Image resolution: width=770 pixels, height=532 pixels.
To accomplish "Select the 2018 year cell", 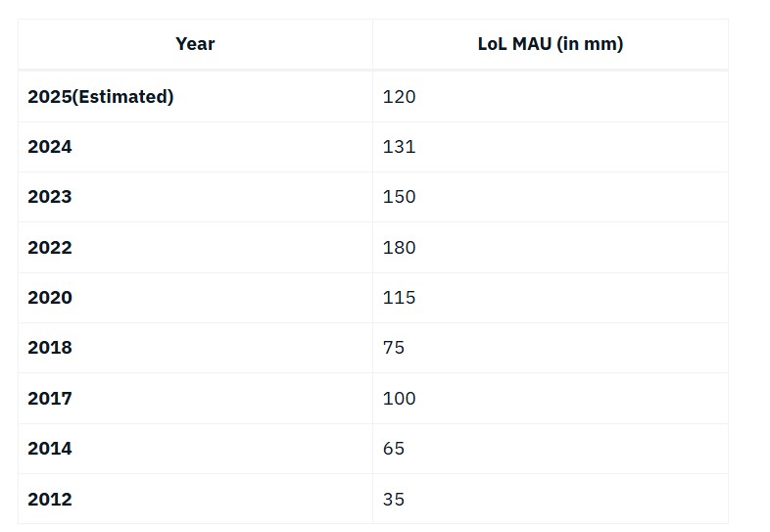I will (x=196, y=348).
